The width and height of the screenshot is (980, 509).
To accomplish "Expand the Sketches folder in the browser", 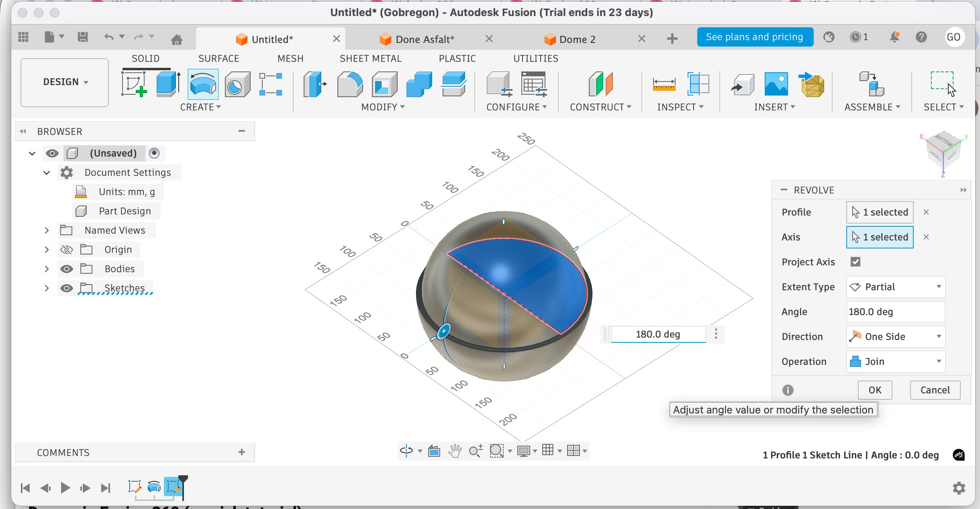I will (x=47, y=288).
